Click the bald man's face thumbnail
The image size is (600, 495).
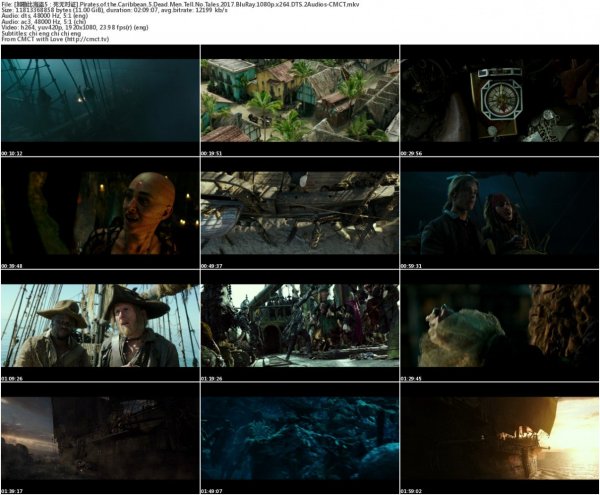(x=100, y=215)
